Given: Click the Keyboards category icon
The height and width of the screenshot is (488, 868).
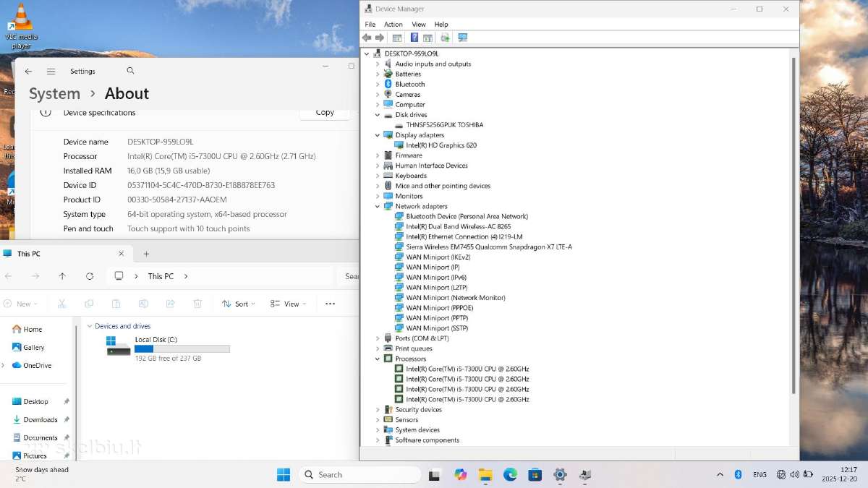Looking at the screenshot, I should pos(388,176).
